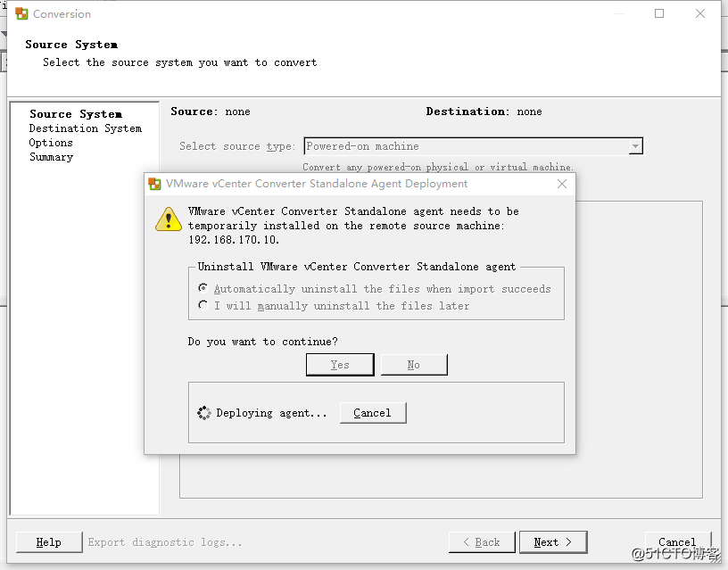Maximize the Conversion window
Image resolution: width=728 pixels, height=570 pixels.
pyautogui.click(x=659, y=13)
